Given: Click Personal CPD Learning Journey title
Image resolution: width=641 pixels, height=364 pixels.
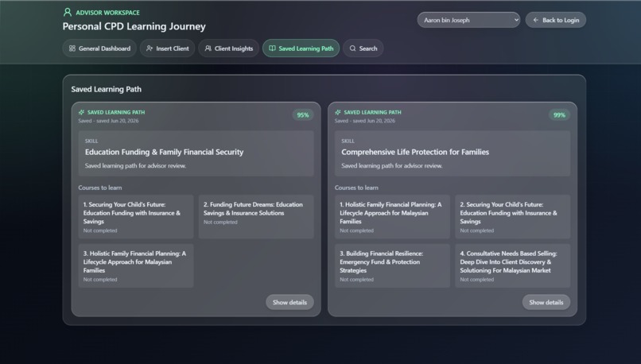Looking at the screenshot, I should point(134,26).
